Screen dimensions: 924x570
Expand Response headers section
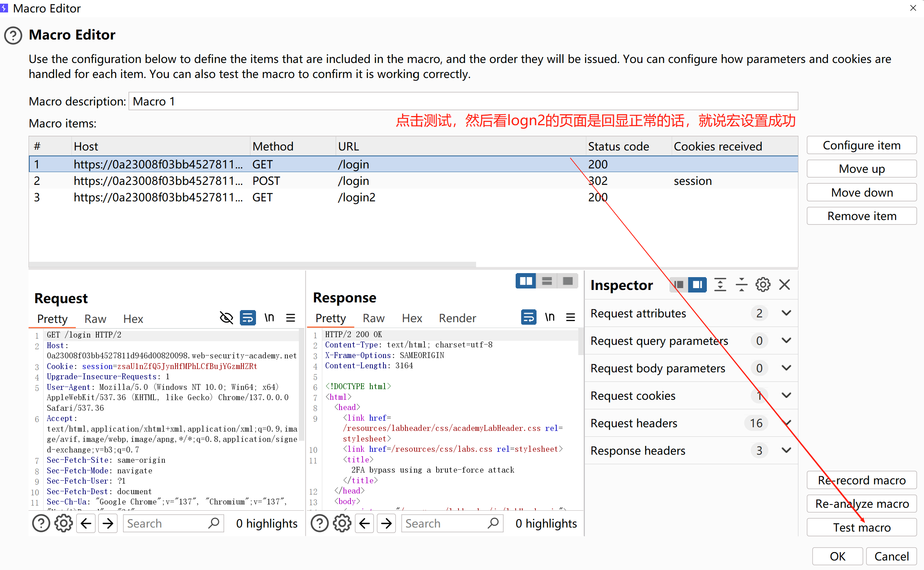click(x=786, y=450)
